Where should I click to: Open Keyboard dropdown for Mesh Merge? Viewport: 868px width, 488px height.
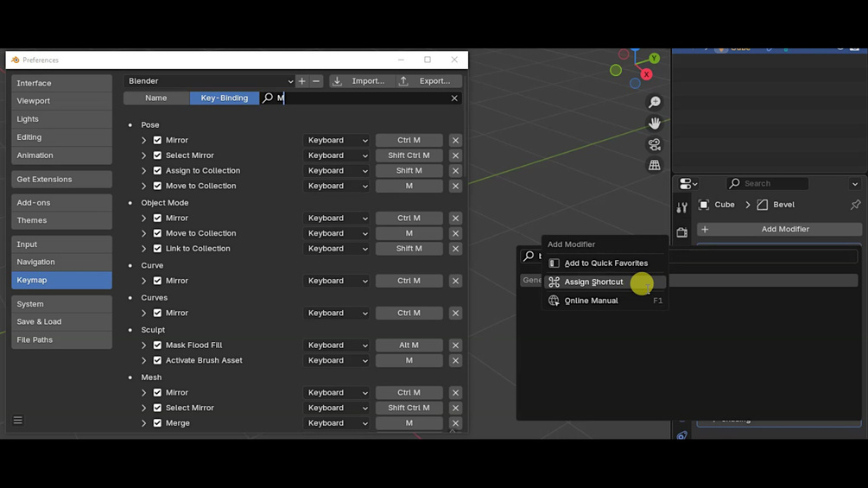tap(337, 423)
